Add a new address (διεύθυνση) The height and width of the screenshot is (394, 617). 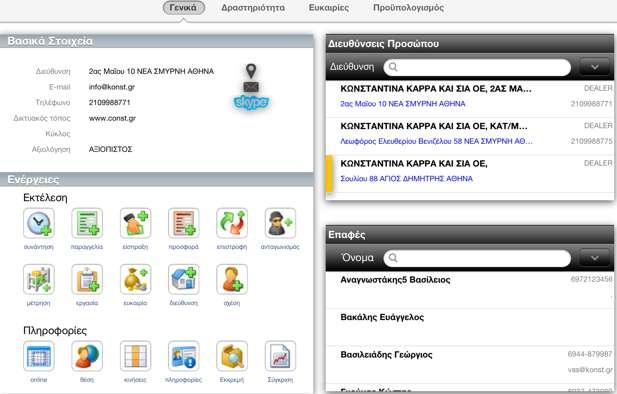pyautogui.click(x=184, y=279)
